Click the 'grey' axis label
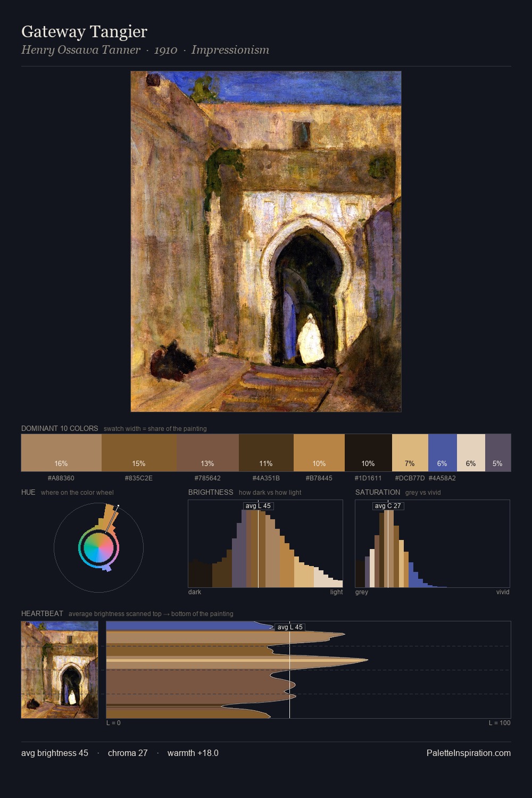Viewport: 532px width, 798px height. [362, 592]
